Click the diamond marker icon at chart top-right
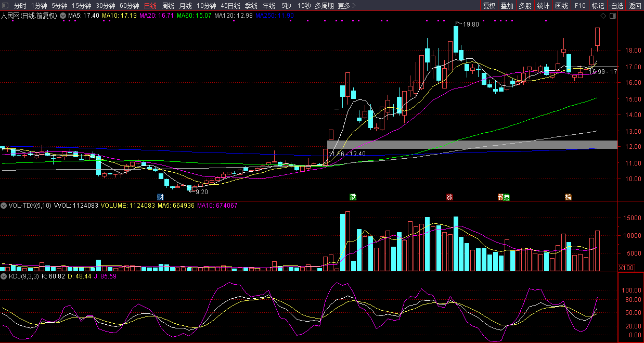 coord(603,16)
